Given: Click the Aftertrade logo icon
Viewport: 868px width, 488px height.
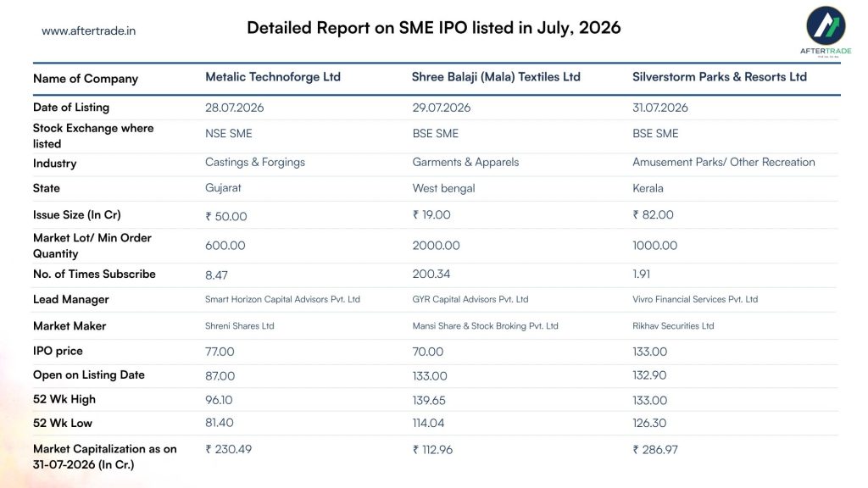Looking at the screenshot, I should (x=826, y=26).
